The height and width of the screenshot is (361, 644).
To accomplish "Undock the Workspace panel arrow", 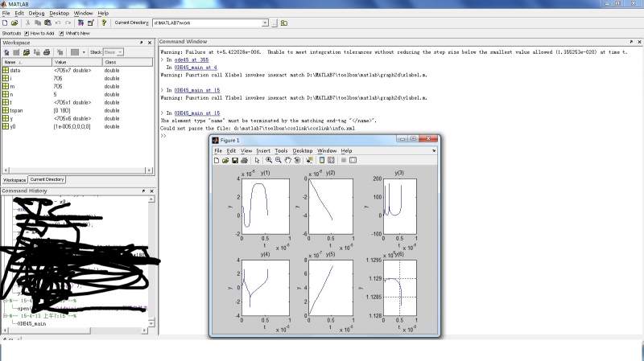I will tap(142, 43).
